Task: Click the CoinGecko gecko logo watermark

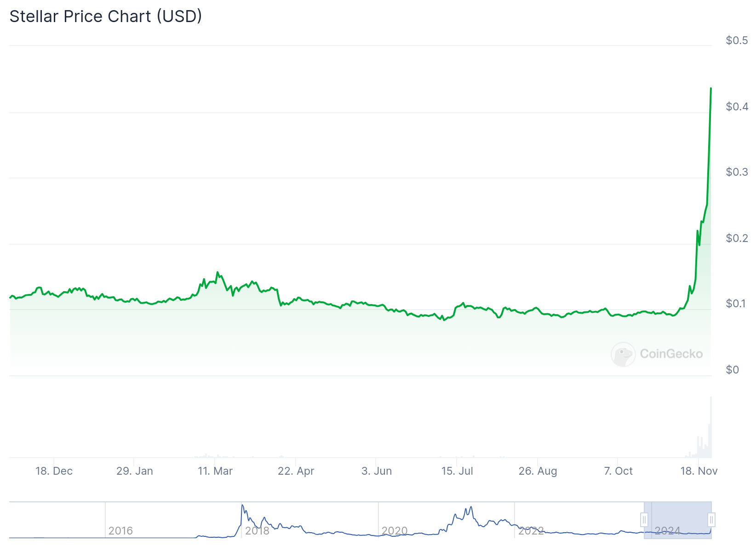Action: (x=623, y=354)
